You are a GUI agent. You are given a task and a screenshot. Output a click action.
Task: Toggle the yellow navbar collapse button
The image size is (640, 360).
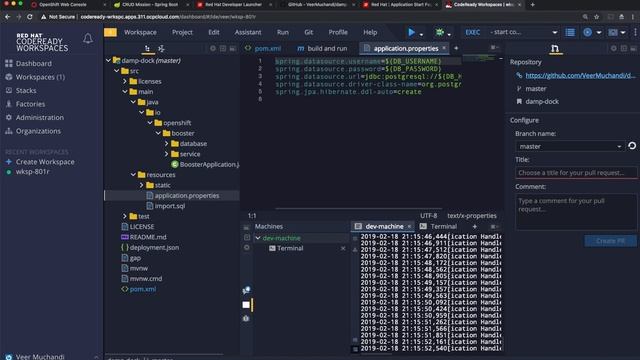110,32
